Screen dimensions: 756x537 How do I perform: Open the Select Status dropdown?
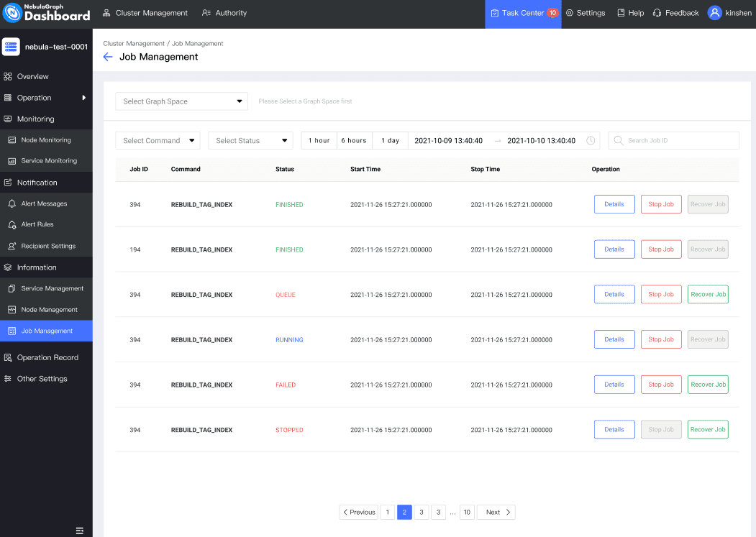[x=251, y=141]
